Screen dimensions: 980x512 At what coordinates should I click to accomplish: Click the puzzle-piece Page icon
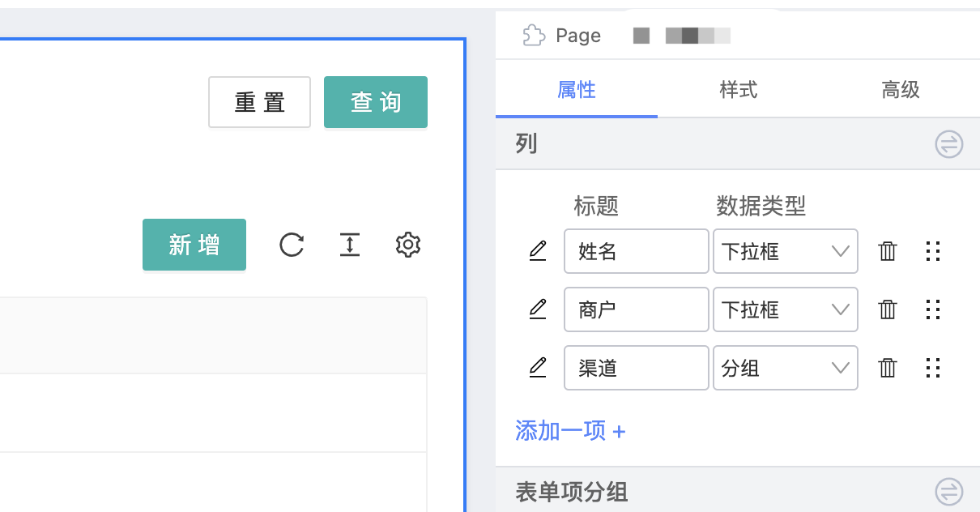533,36
